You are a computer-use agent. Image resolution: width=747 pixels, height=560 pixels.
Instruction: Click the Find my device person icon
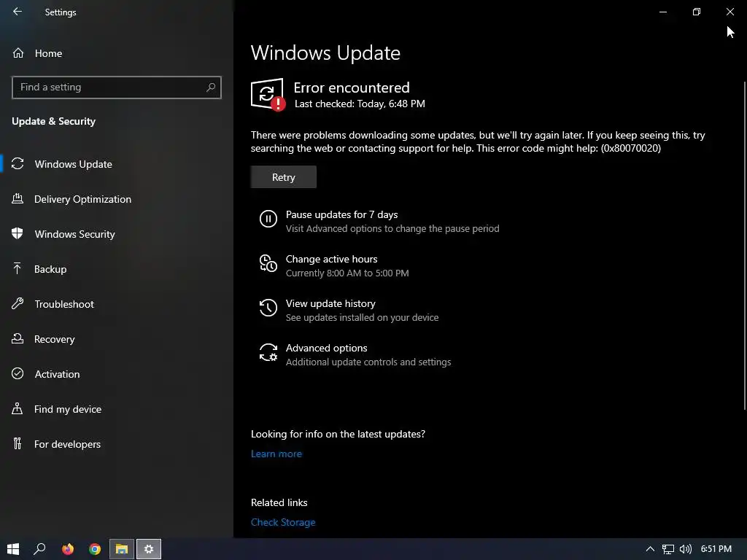(18, 408)
